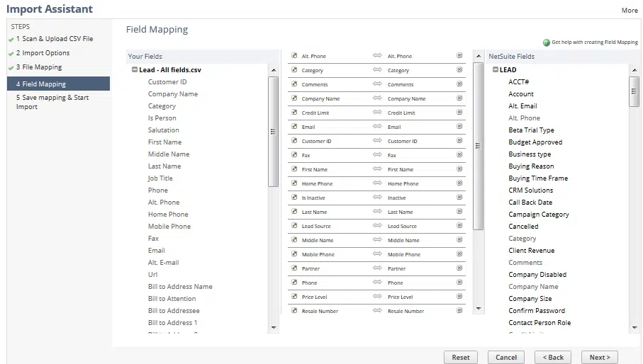Remove the Category mapping row
The width and height of the screenshot is (643, 364).
point(459,69)
